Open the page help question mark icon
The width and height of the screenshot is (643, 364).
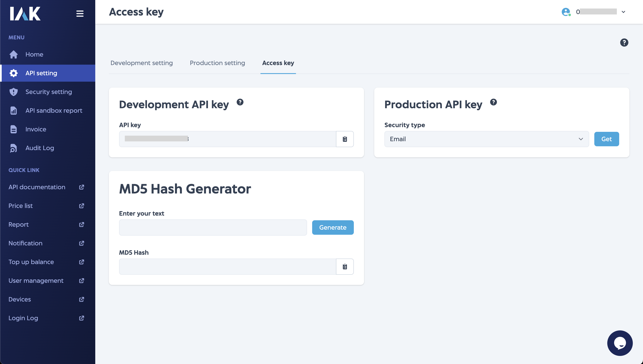point(624,43)
